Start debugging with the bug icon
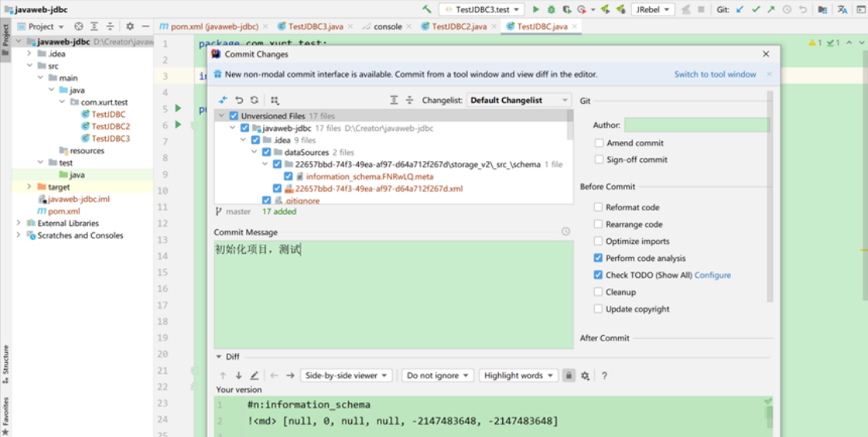The width and height of the screenshot is (868, 437). click(551, 9)
